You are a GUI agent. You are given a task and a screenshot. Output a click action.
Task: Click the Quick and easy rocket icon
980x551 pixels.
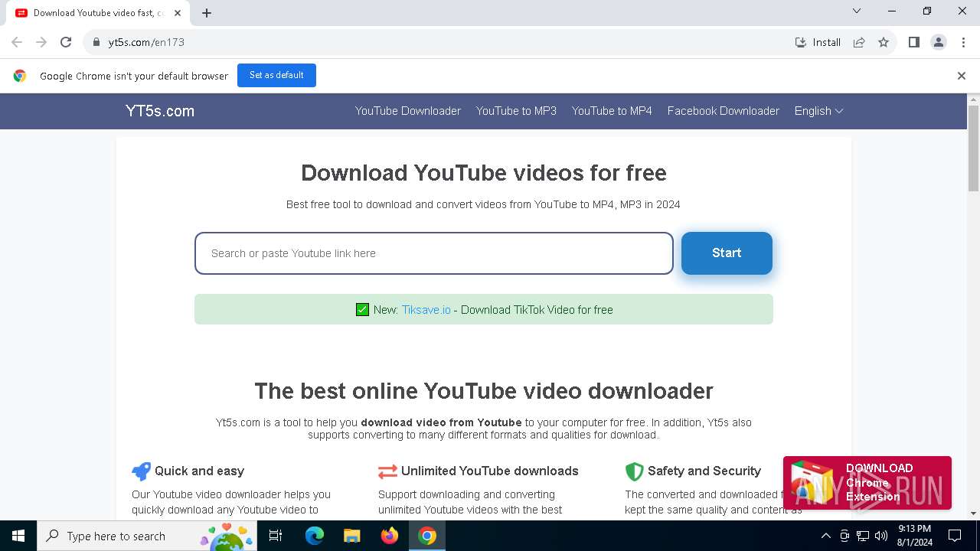141,471
